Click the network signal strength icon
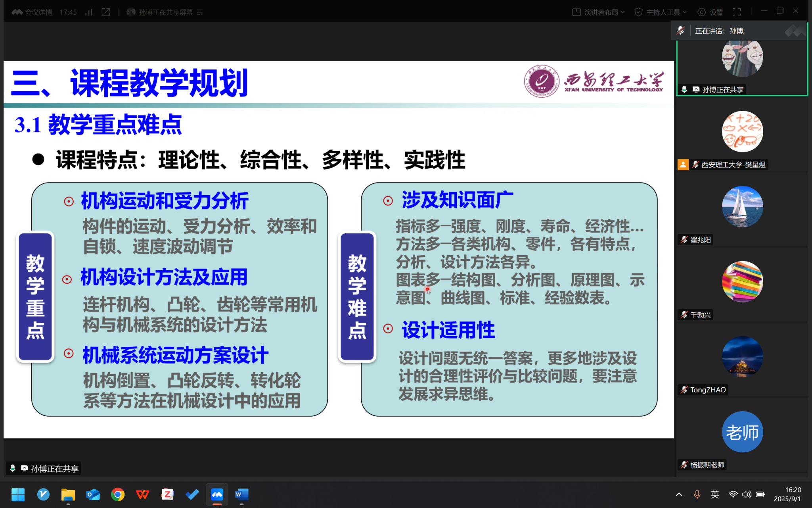Image resolution: width=812 pixels, height=508 pixels. (x=89, y=12)
